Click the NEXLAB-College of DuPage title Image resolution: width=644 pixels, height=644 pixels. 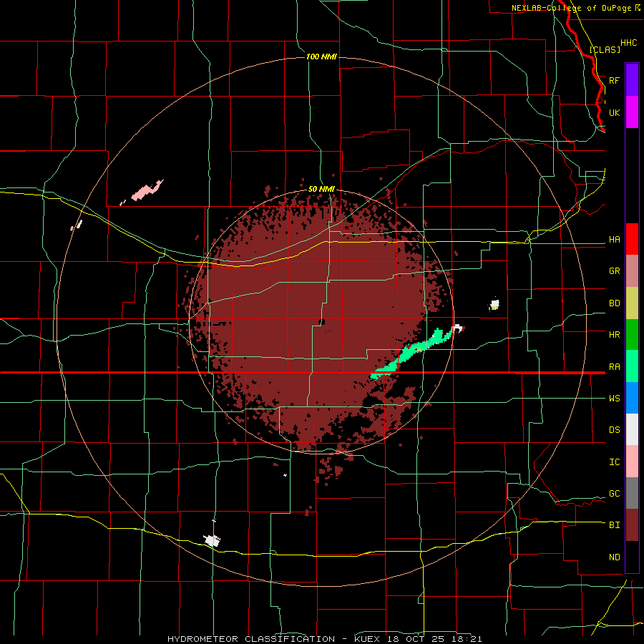pos(575,8)
